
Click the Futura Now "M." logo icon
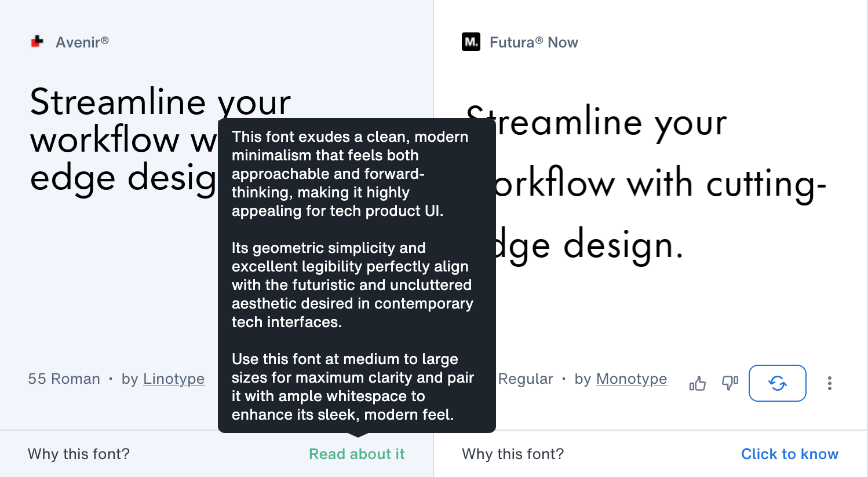pos(471,42)
